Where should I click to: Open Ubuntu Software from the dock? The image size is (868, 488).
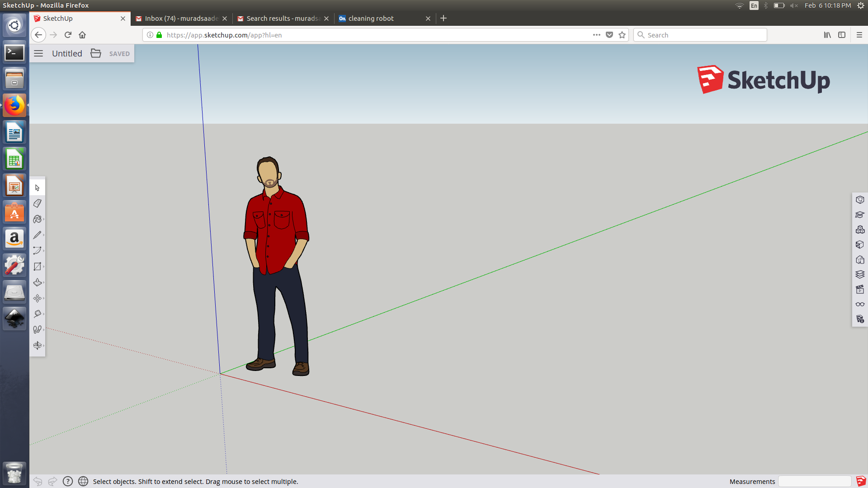click(x=14, y=212)
